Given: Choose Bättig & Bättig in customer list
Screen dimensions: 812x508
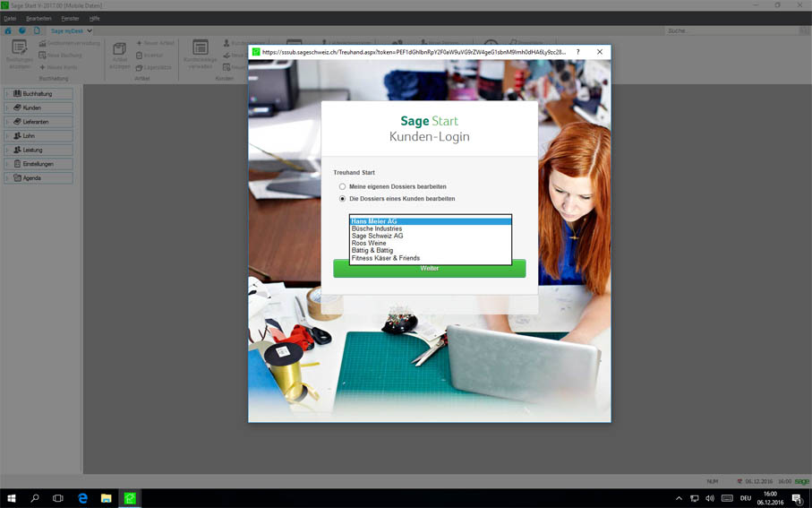Looking at the screenshot, I should [x=431, y=250].
